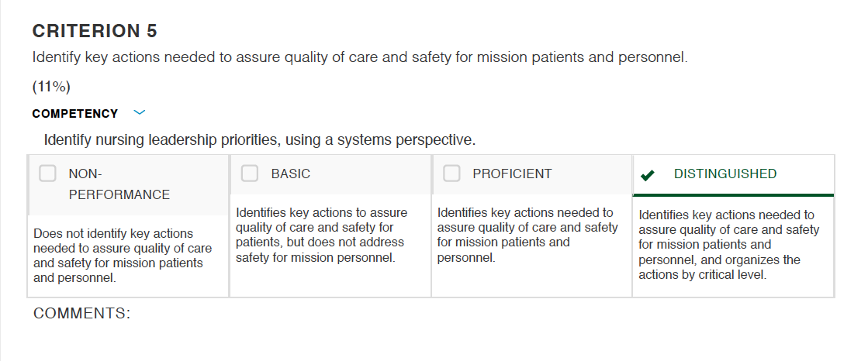Select the BASIC column header text
Viewport: 868px width, 361px height.
(291, 174)
